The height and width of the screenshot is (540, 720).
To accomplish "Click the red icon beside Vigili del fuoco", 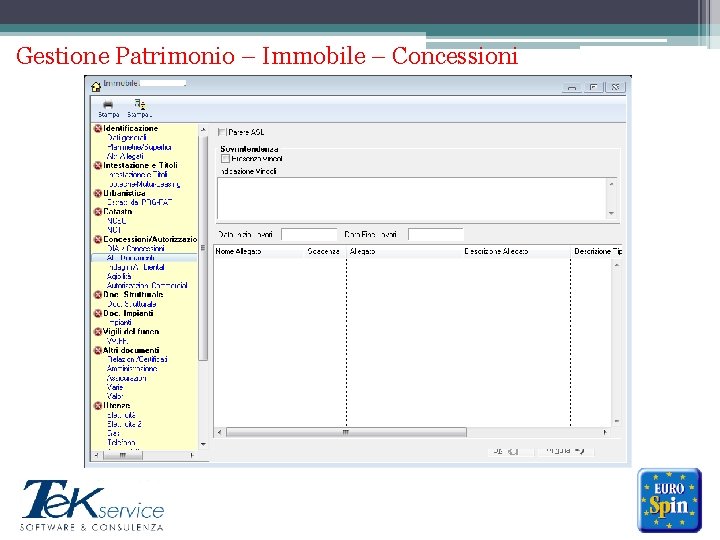I will [x=97, y=332].
